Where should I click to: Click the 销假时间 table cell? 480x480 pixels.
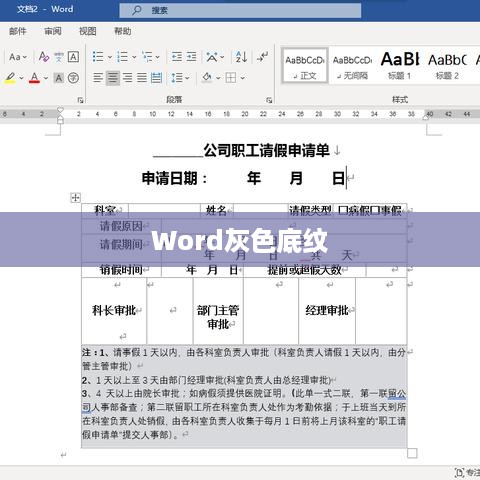121,270
